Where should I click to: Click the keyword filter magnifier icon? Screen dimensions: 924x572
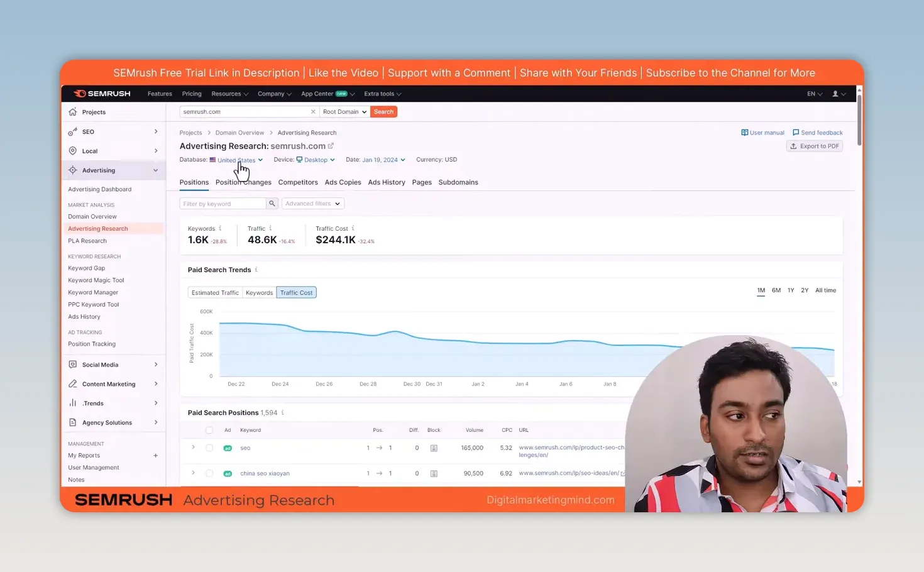pyautogui.click(x=272, y=204)
